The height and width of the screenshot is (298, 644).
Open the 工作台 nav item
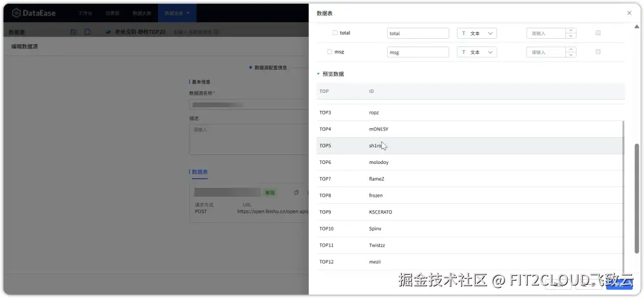coord(85,13)
